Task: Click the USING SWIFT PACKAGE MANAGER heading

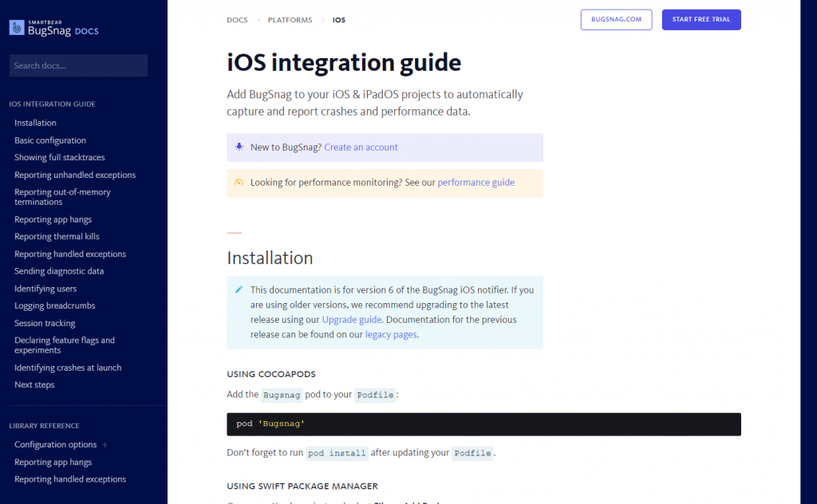Action: (x=302, y=486)
